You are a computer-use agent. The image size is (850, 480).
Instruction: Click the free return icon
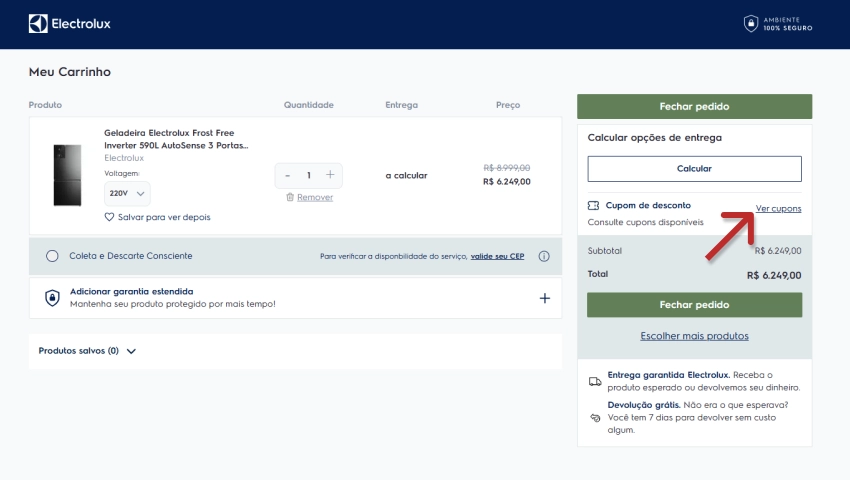click(595, 418)
